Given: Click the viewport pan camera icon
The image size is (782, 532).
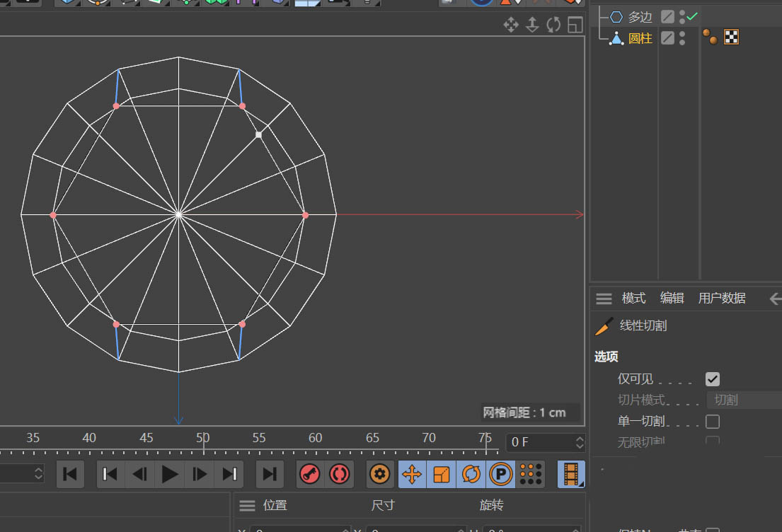Looking at the screenshot, I should (510, 25).
